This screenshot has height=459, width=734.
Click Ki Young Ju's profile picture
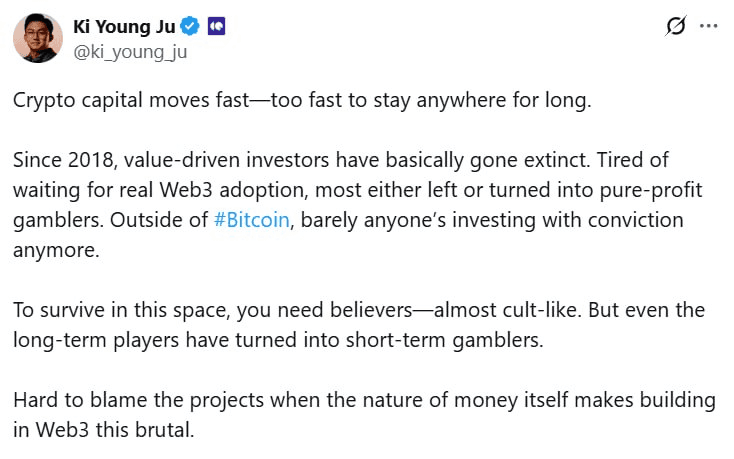coord(37,38)
